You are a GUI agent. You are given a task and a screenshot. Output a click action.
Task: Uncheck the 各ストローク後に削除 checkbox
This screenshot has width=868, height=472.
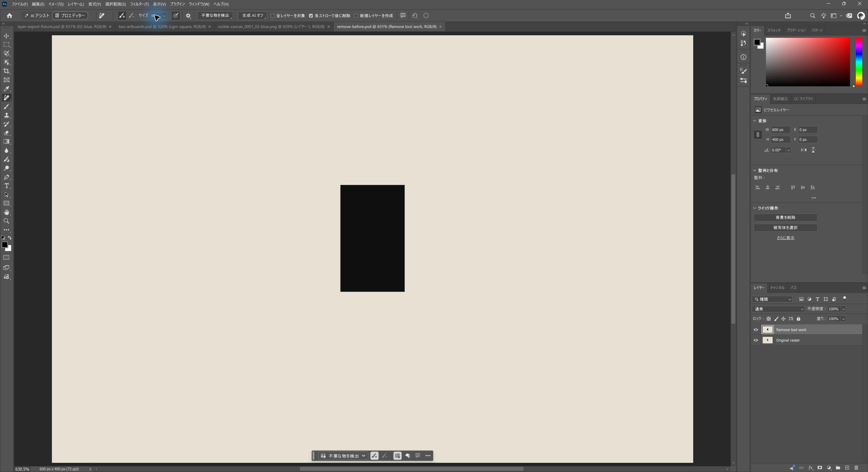coord(311,16)
